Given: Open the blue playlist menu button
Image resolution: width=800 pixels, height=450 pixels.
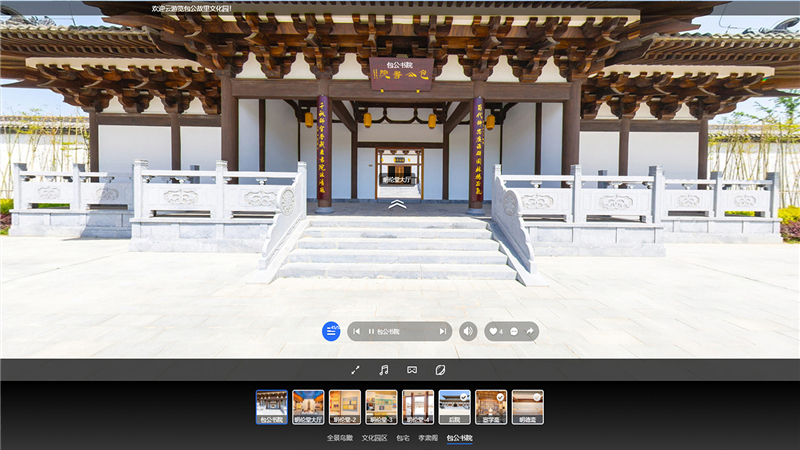Looking at the screenshot, I should click(331, 331).
